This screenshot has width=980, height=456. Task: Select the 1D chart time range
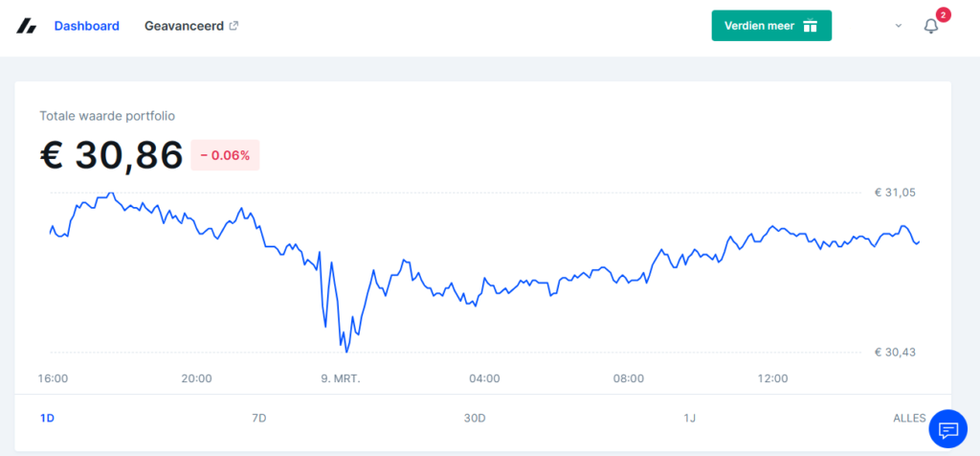47,418
